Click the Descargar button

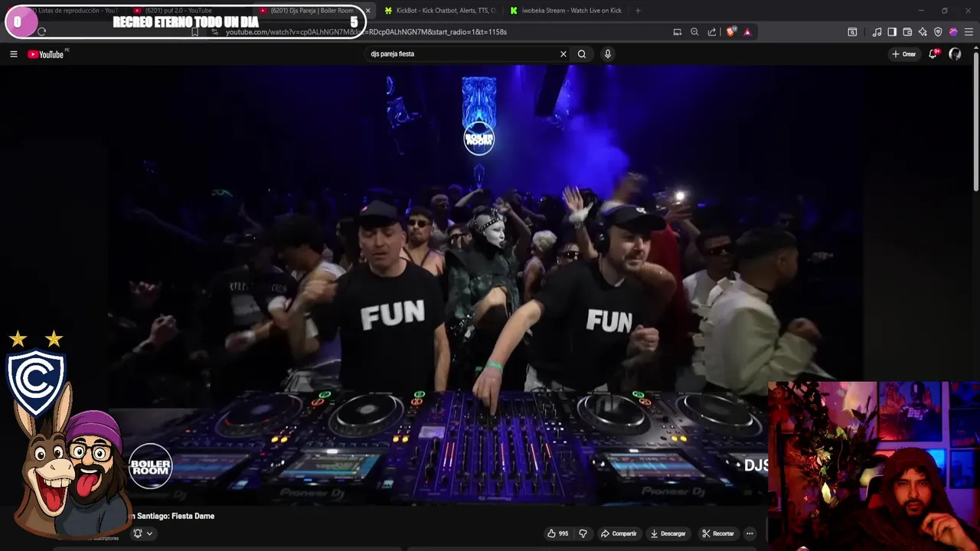point(668,533)
